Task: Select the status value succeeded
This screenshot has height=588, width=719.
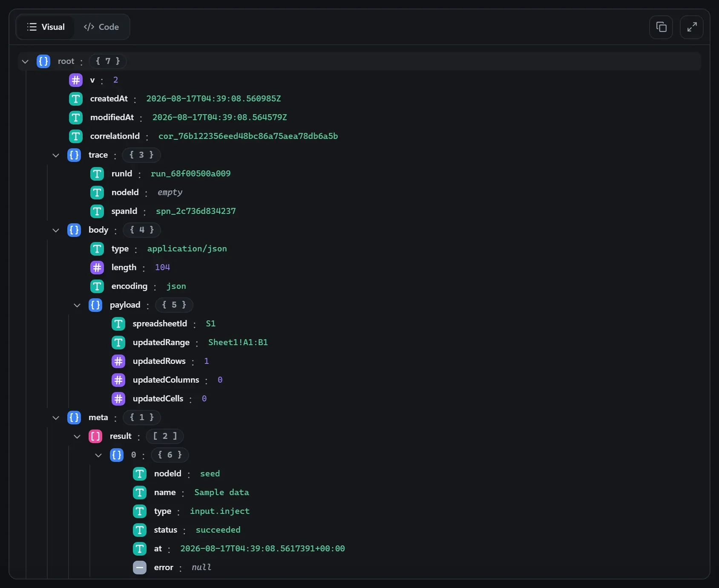Action: (x=218, y=530)
